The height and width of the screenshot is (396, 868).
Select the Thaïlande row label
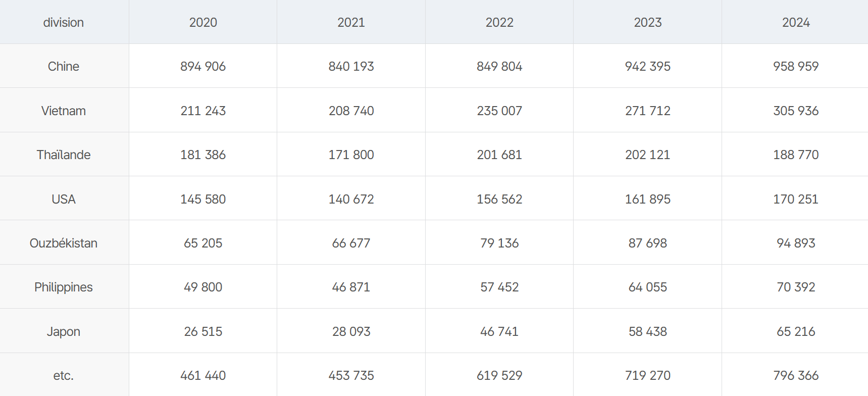pyautogui.click(x=64, y=155)
